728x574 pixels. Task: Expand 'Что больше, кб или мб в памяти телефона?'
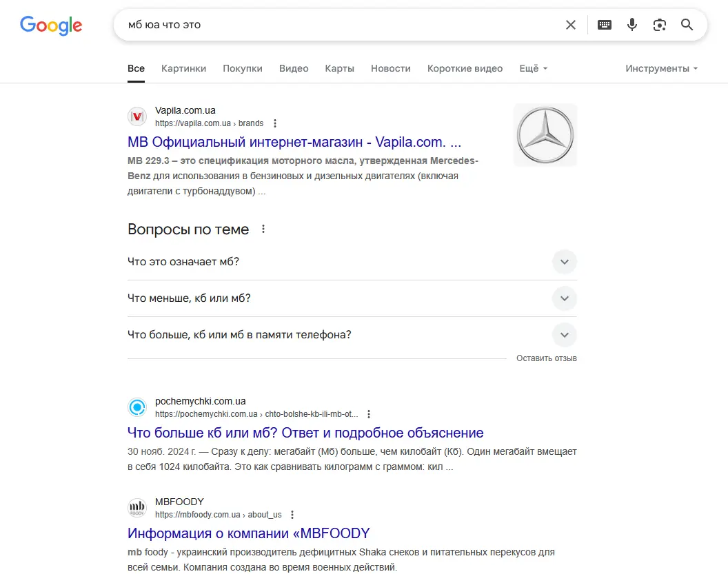click(x=352, y=335)
